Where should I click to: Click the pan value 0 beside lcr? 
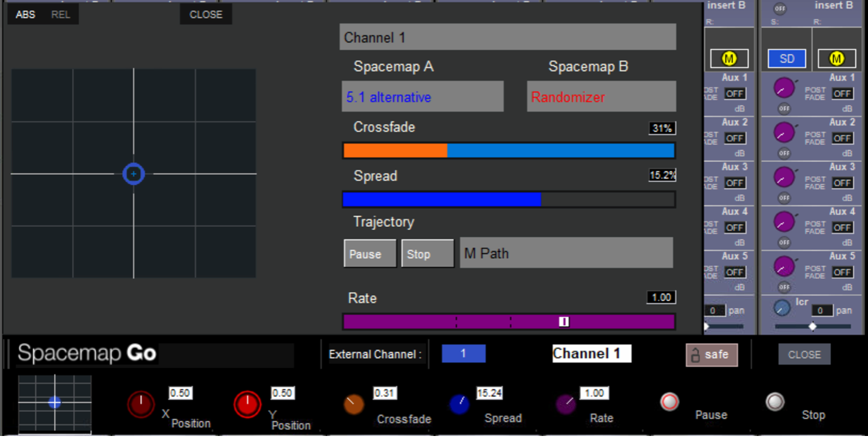822,310
